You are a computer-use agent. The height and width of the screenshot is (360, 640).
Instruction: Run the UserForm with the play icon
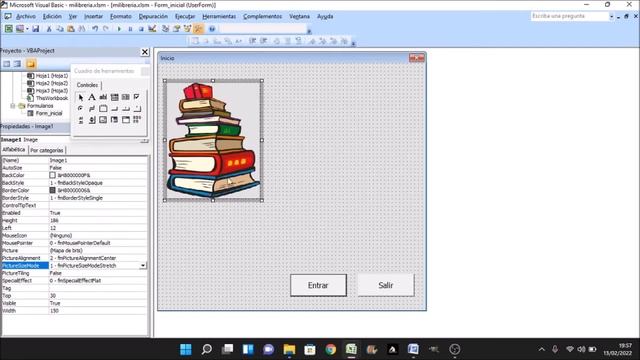[x=119, y=29]
